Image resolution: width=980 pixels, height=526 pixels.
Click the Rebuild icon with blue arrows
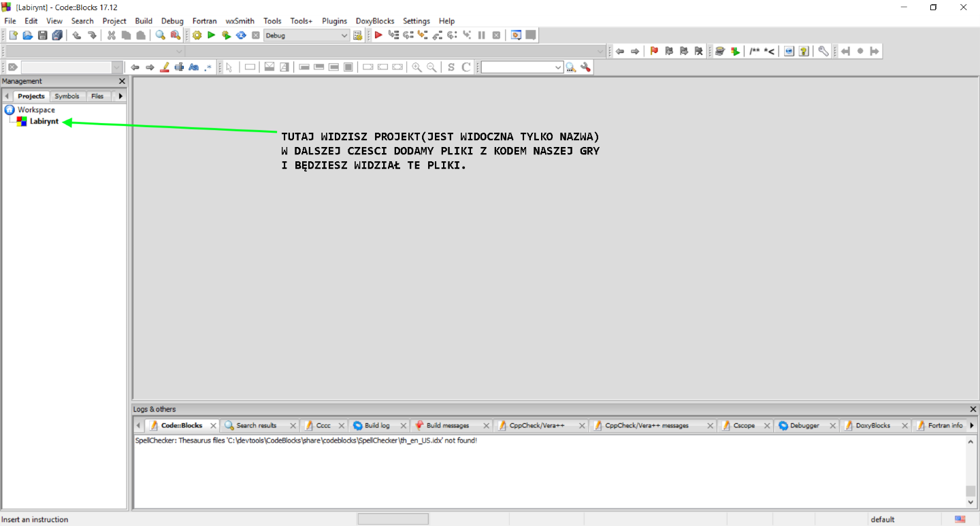pyautogui.click(x=241, y=35)
